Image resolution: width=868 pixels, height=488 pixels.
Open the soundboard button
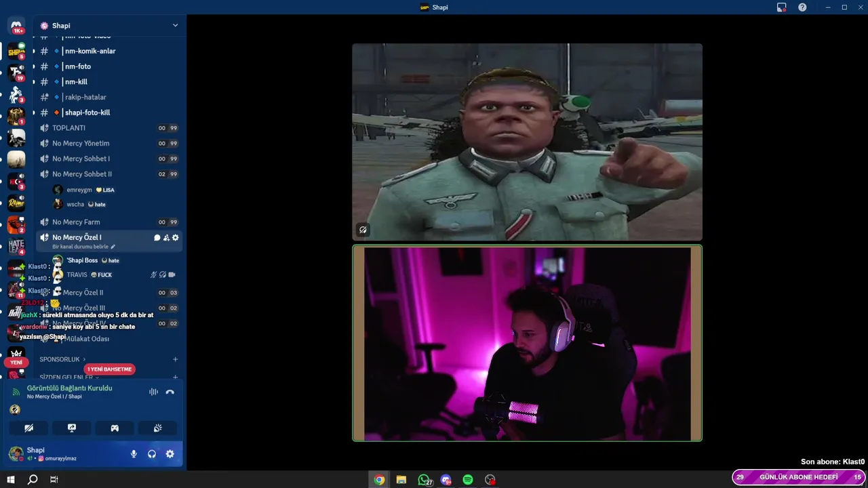158,428
